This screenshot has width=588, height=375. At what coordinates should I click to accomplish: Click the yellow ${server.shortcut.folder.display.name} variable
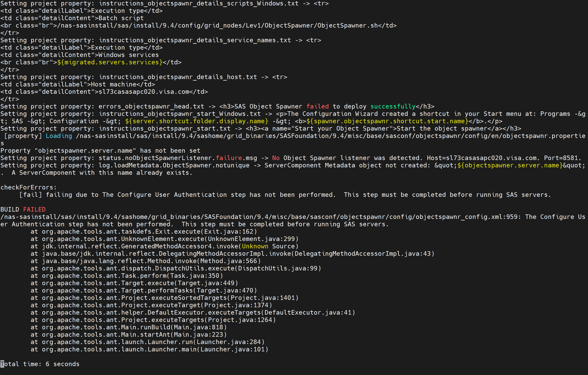tap(197, 121)
